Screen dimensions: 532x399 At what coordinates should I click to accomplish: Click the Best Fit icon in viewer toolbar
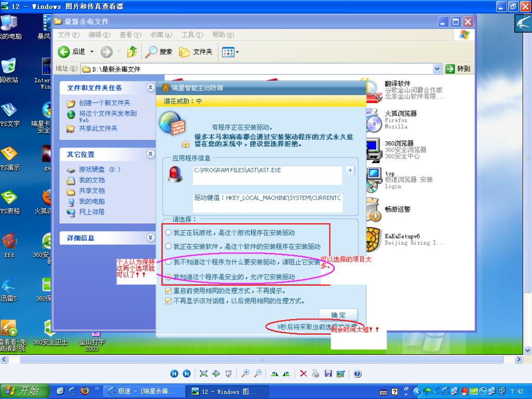click(204, 374)
